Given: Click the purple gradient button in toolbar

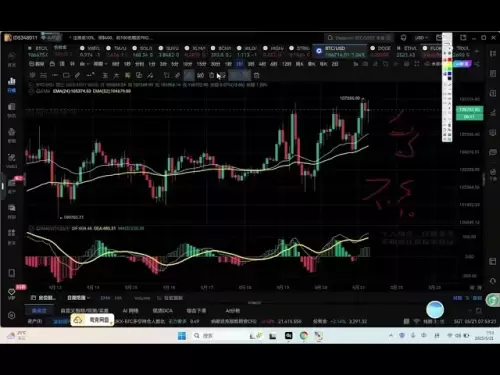Looking at the screenshot, I should [x=462, y=64].
